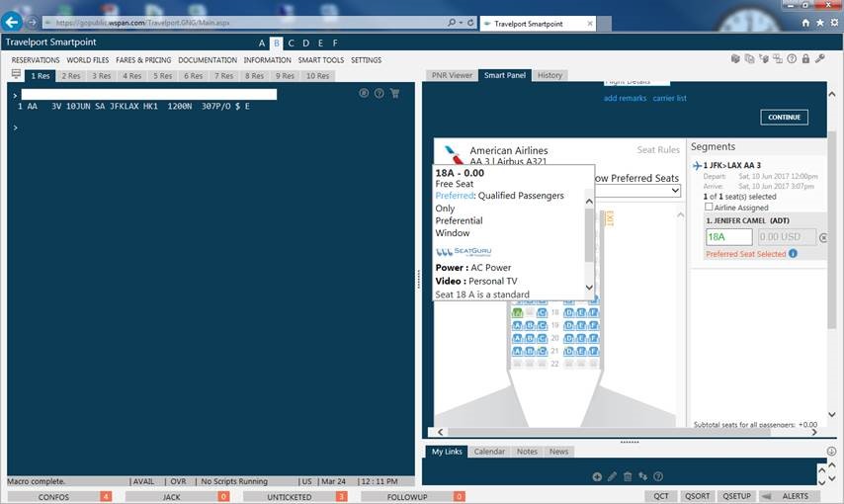Switch to the 5 Res terminal tab
844x504 pixels.
click(162, 76)
